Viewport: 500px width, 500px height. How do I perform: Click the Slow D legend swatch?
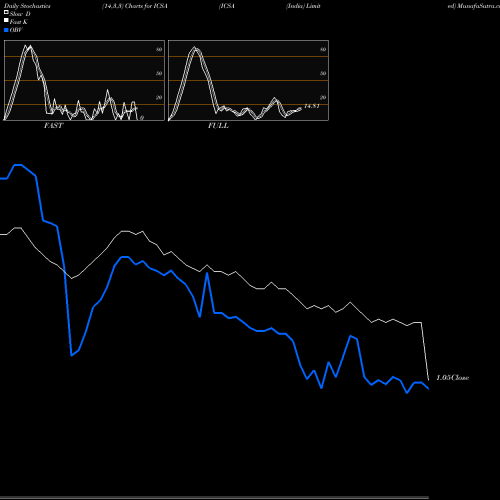pyautogui.click(x=6, y=12)
